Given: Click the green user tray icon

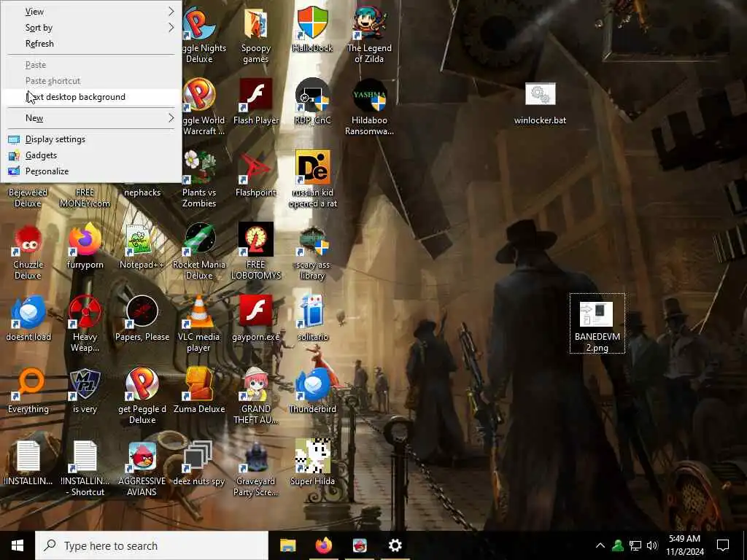Looking at the screenshot, I should (x=618, y=545).
